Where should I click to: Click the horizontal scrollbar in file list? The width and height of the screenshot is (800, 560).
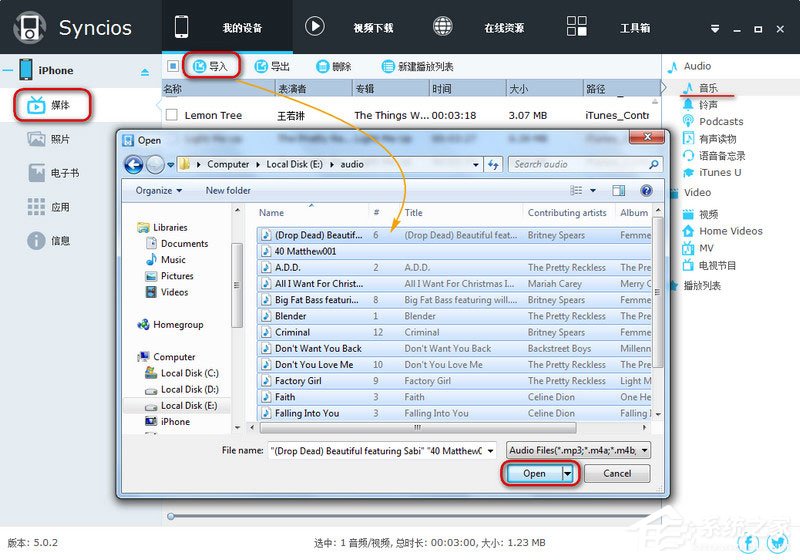pos(418,427)
